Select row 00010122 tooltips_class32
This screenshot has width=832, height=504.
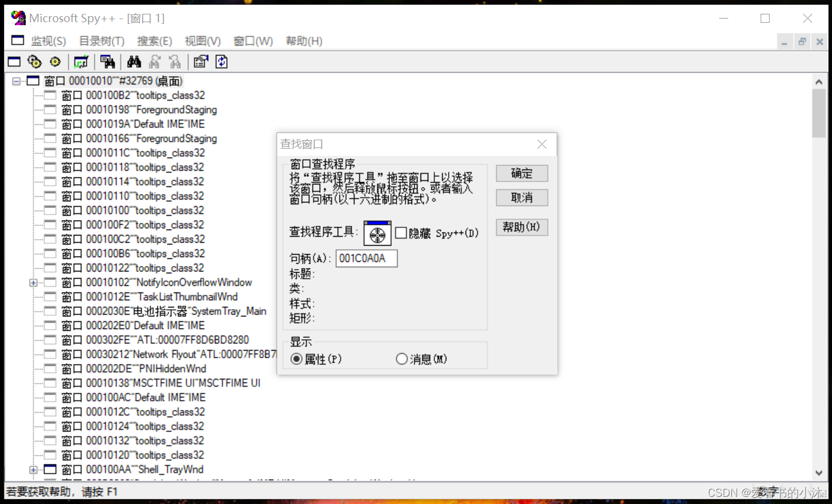pyautogui.click(x=133, y=268)
